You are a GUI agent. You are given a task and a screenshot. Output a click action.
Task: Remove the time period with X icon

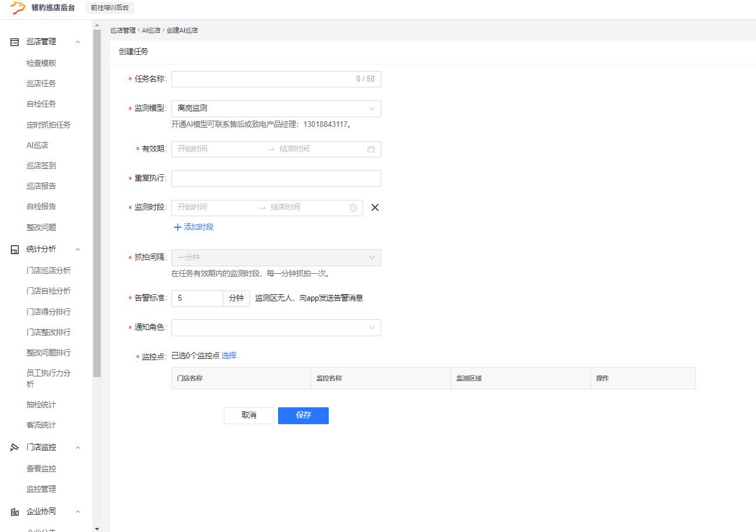click(x=375, y=207)
